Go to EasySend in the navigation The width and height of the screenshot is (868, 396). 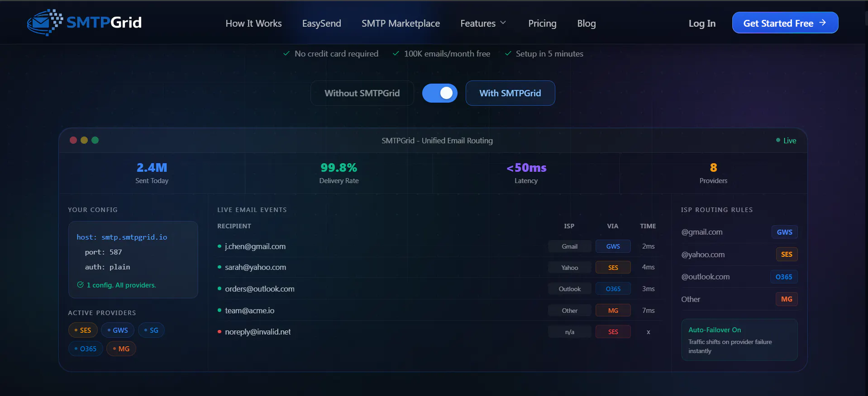click(322, 24)
